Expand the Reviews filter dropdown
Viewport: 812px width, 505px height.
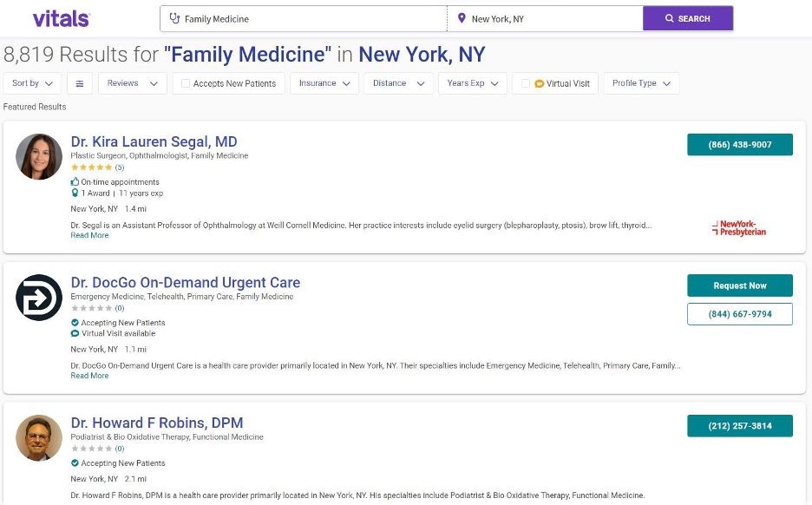(x=133, y=83)
